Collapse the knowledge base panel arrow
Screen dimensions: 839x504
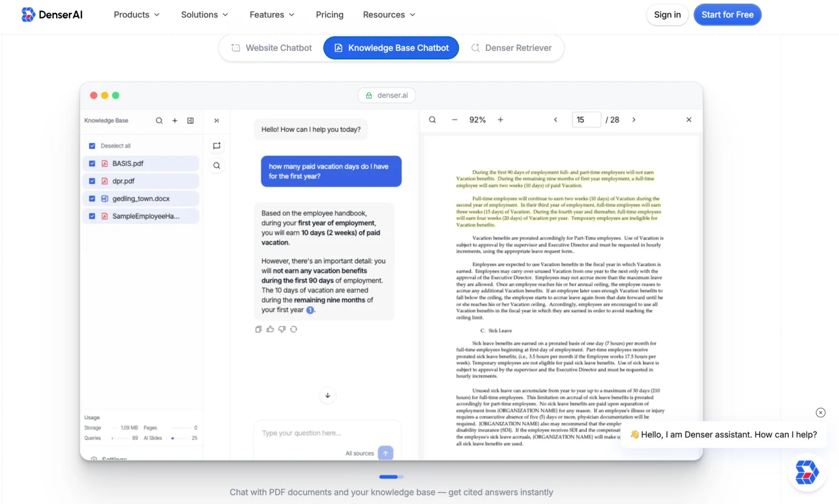216,121
